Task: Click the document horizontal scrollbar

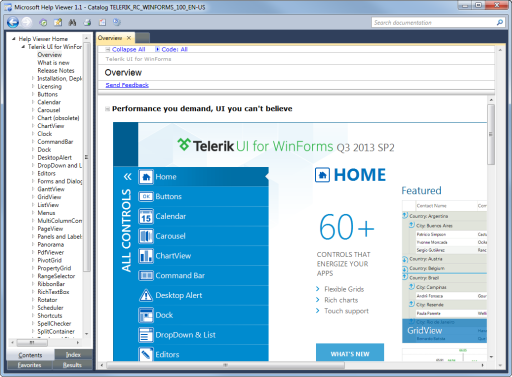Action: (x=225, y=365)
